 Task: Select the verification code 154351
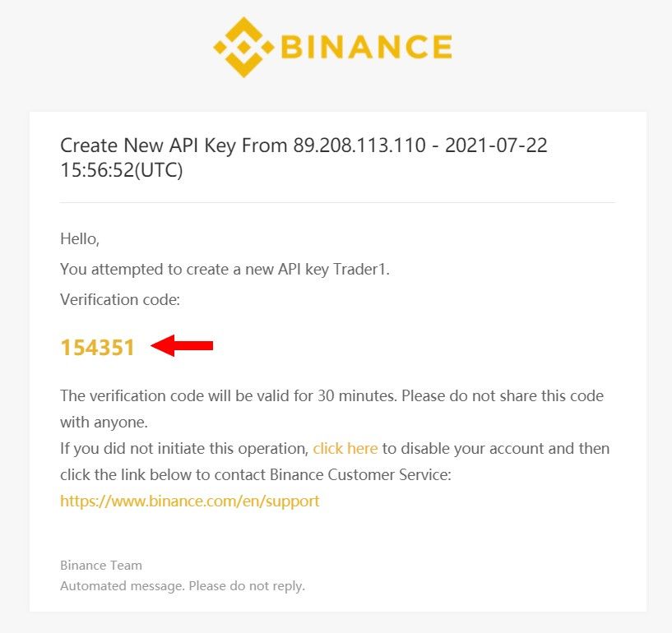[98, 348]
